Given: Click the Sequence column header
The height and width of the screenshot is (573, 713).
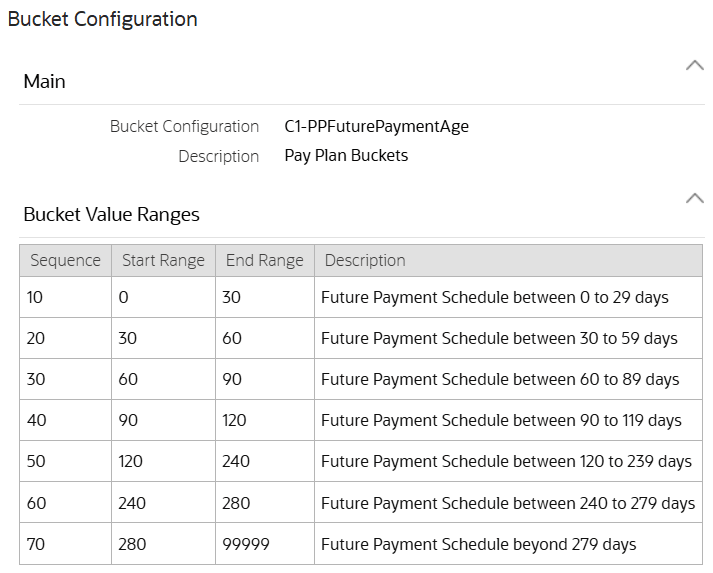Looking at the screenshot, I should coord(65,261).
